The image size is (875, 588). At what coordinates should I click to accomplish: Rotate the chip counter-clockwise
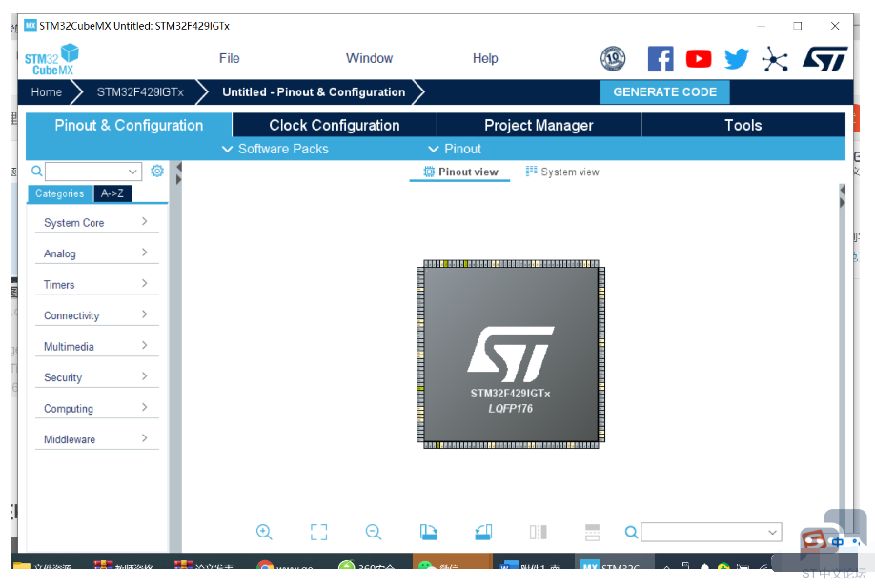click(x=483, y=532)
